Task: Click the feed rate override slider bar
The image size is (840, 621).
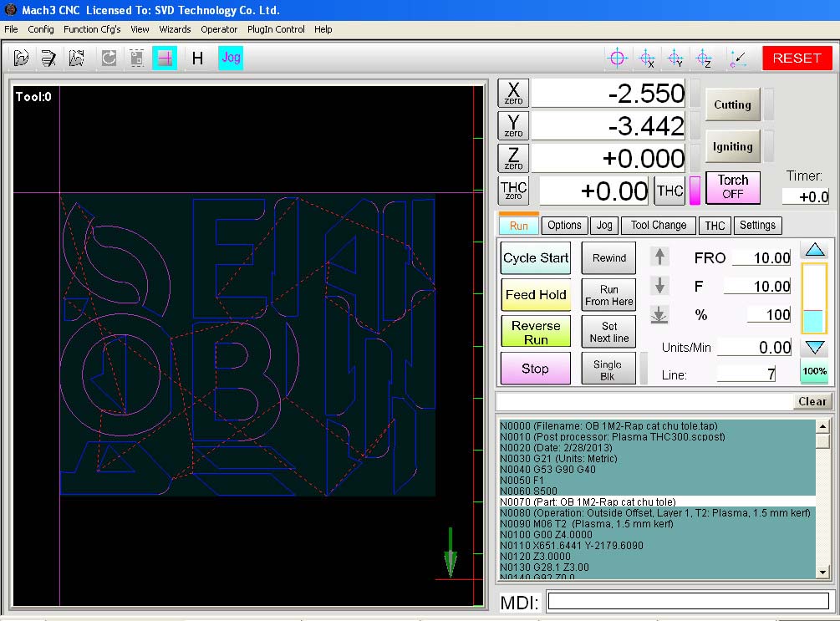Action: point(813,298)
